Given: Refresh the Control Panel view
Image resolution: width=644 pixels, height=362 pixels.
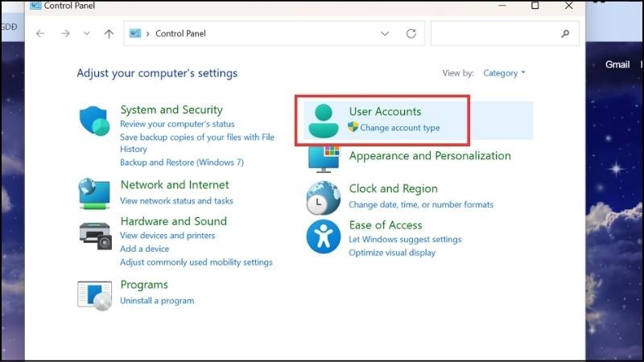Looking at the screenshot, I should (x=411, y=33).
